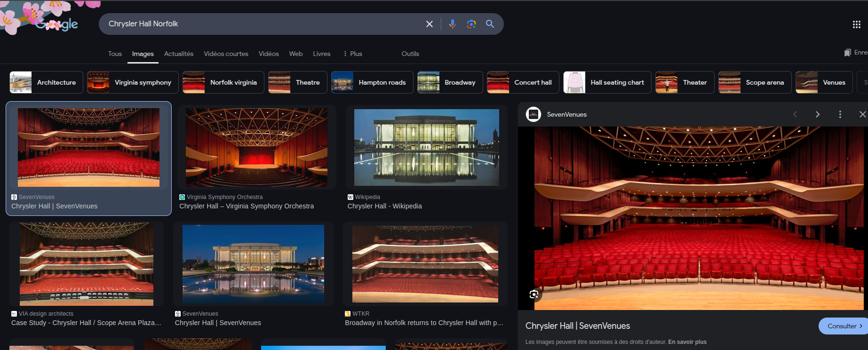Click the magnifying glass search button
Image resolution: width=868 pixels, height=350 pixels.
(x=490, y=24)
